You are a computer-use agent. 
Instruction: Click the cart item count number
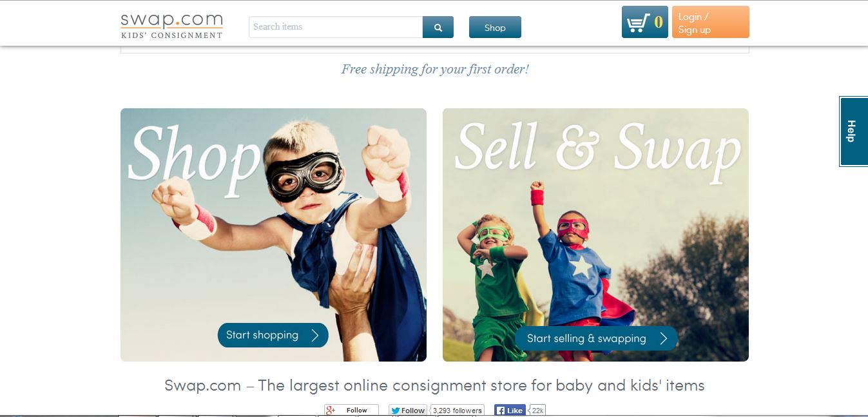pyautogui.click(x=659, y=23)
